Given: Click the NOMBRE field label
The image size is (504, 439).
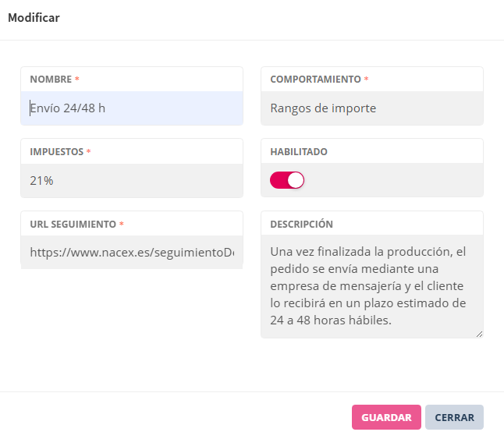Looking at the screenshot, I should pos(51,80).
